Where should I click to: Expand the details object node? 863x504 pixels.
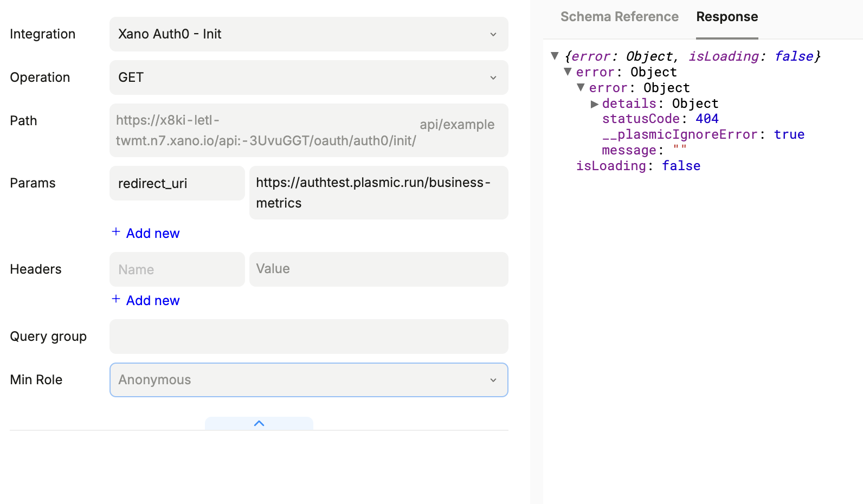(x=594, y=104)
